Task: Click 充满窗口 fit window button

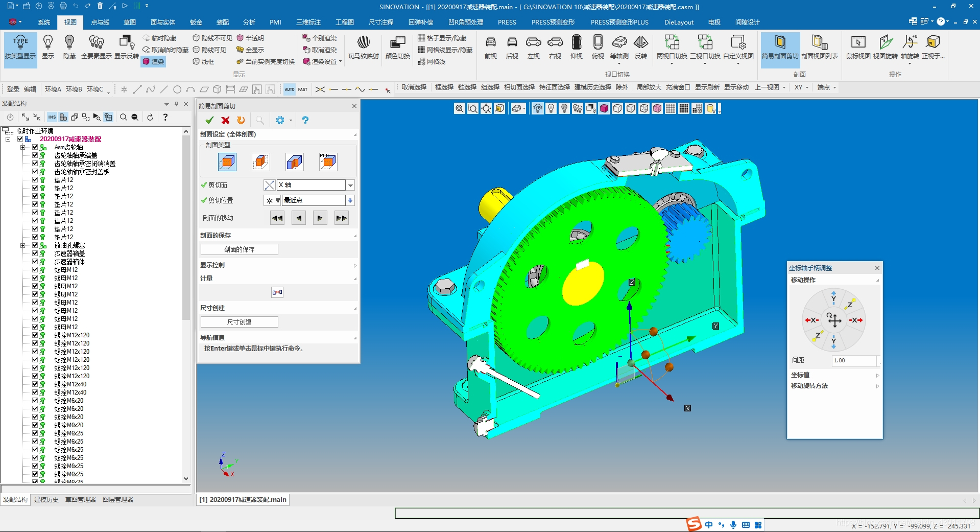Action: (678, 87)
